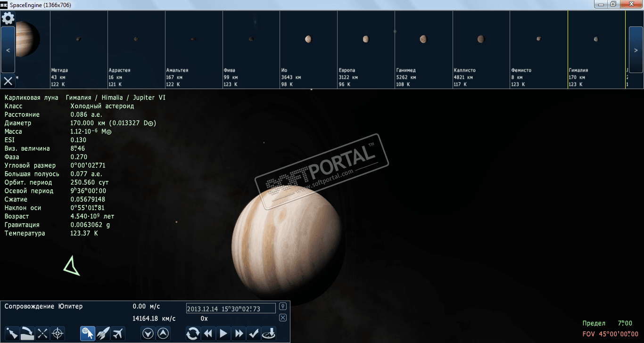The height and width of the screenshot is (343, 644).
Task: Show previous moons with the left arrow
Action: [8, 49]
